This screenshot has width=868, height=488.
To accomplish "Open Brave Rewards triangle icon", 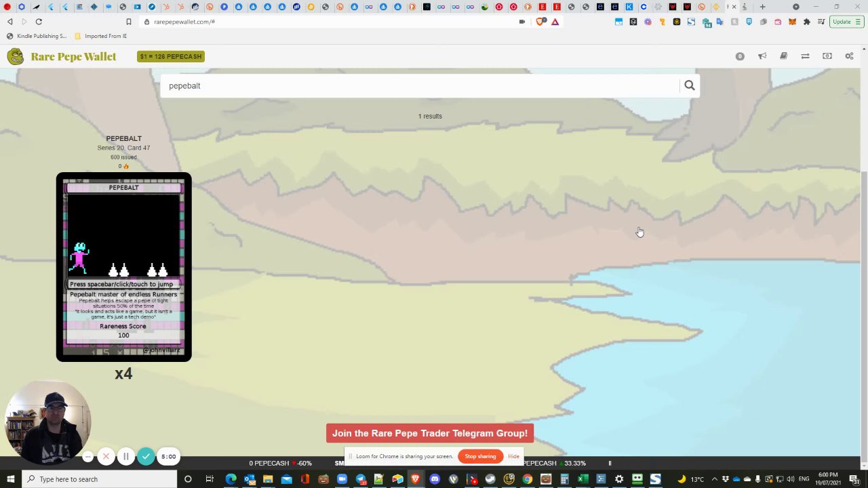I will (555, 22).
